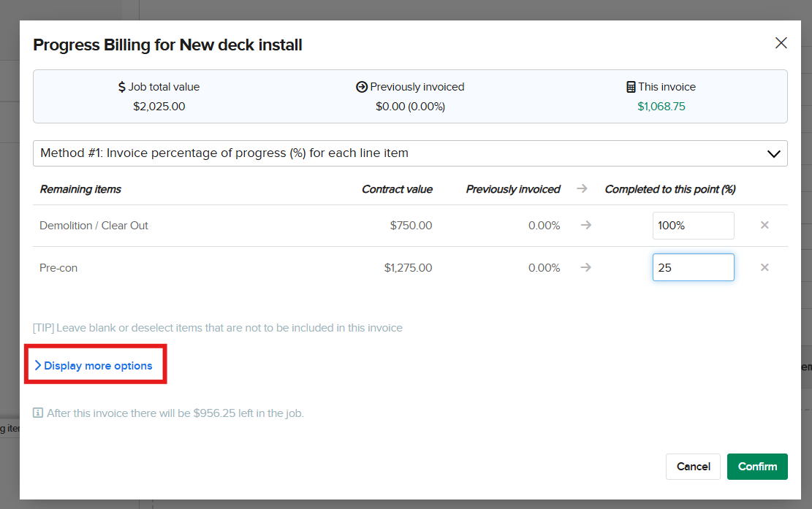The width and height of the screenshot is (812, 509).
Task: Click the Completed to this point (%) header
Action: point(669,189)
